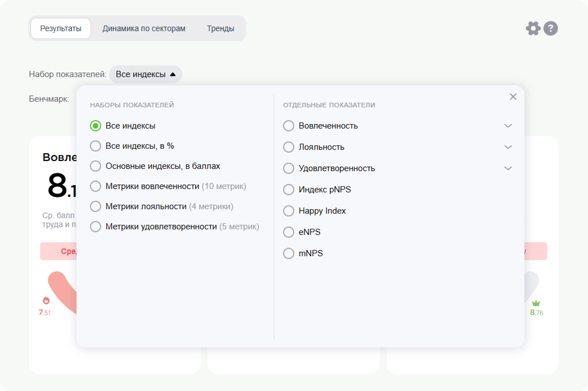
Task: Click the red flame minimum score icon
Action: click(46, 300)
